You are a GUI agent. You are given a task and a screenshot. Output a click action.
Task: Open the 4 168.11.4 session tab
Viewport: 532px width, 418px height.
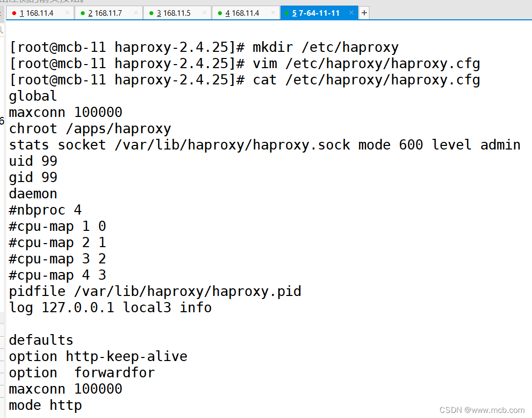(x=244, y=12)
